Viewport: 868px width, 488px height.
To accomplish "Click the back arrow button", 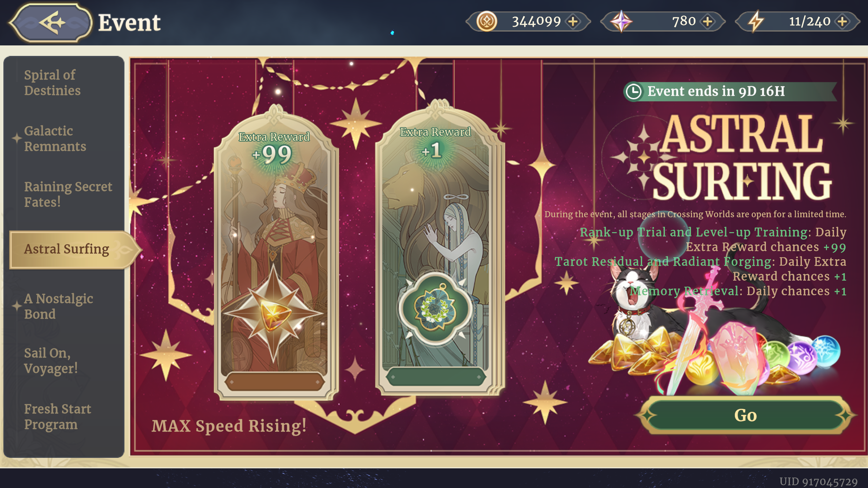I will [51, 23].
